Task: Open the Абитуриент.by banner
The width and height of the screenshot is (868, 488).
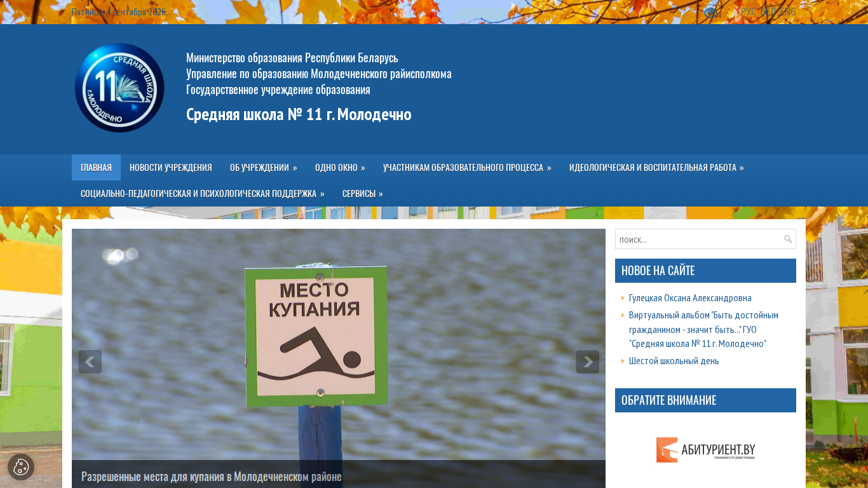Action: 705,450
